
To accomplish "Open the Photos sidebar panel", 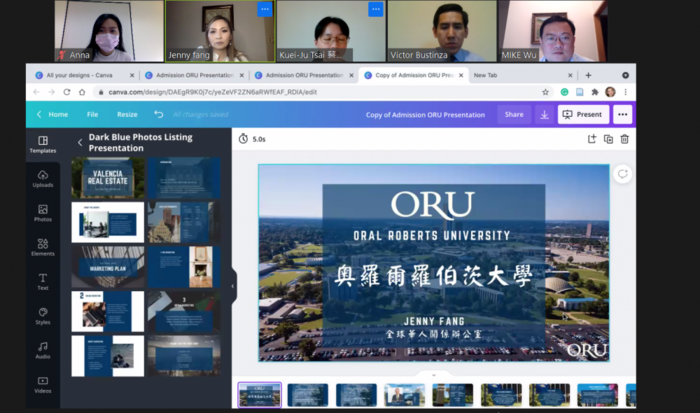I will (x=43, y=213).
